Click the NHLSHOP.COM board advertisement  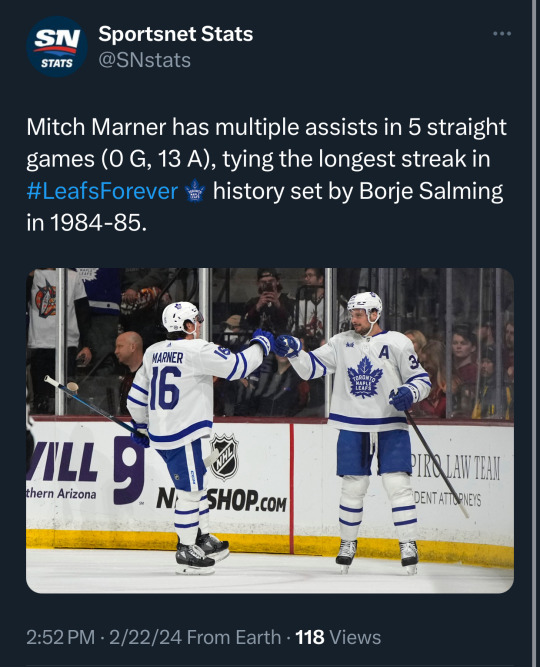coord(222,499)
